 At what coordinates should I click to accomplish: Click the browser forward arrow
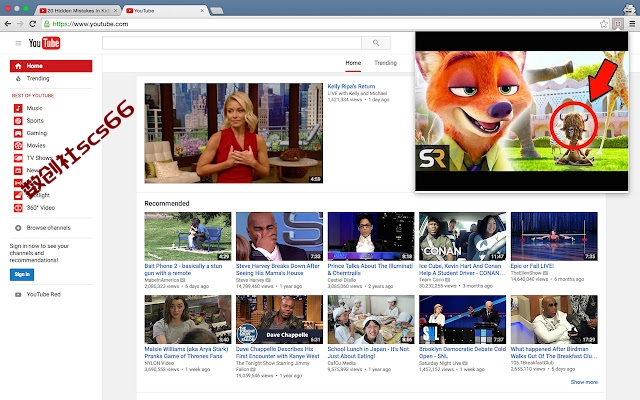[x=20, y=24]
